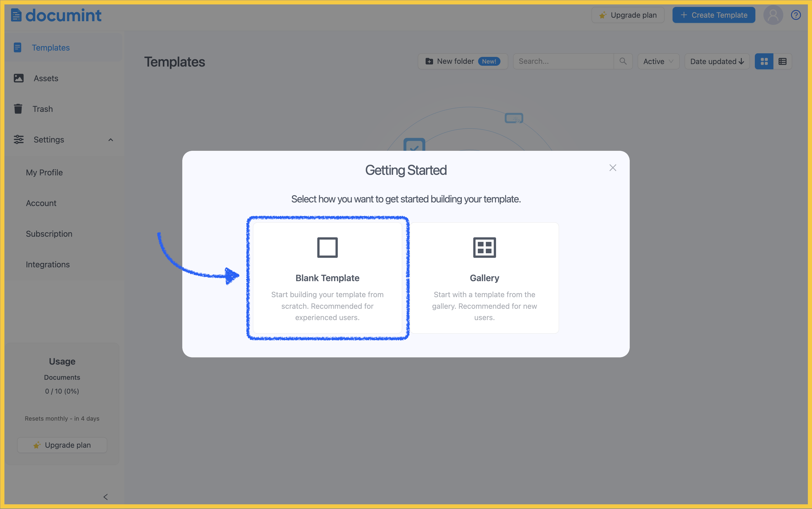Open the help question mark icon
The image size is (812, 509).
pos(795,15)
